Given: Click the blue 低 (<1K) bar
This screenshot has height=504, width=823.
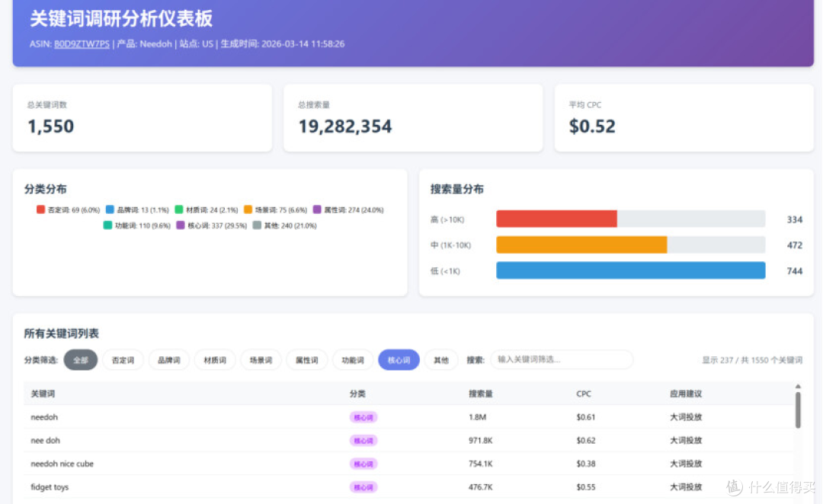Looking at the screenshot, I should pyautogui.click(x=630, y=270).
